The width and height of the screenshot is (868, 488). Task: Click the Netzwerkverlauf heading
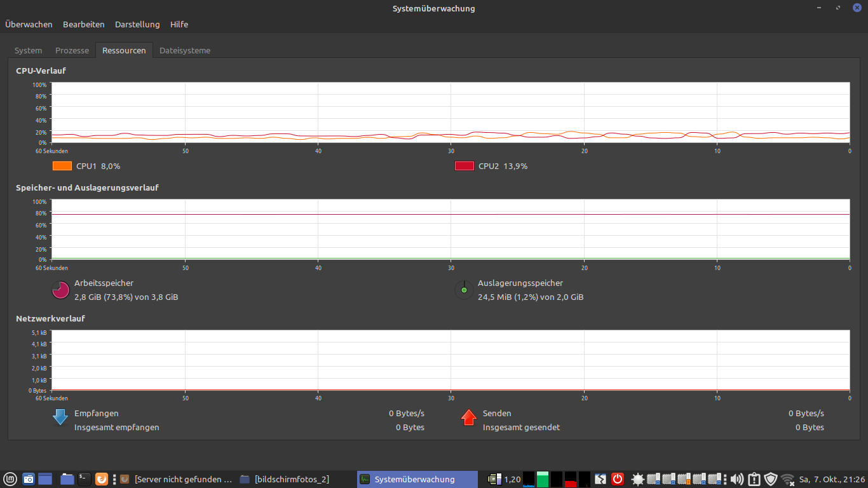(x=50, y=318)
